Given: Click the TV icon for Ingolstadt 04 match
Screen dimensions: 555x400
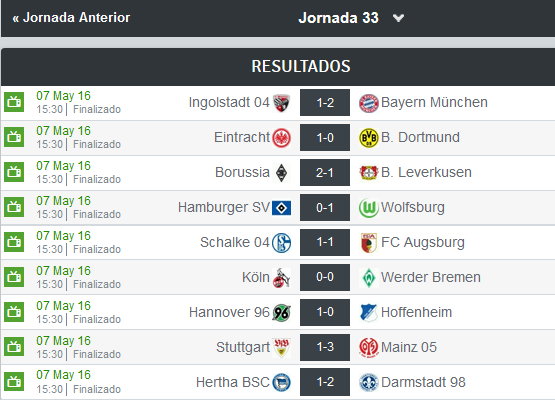Looking at the screenshot, I should coord(14,102).
